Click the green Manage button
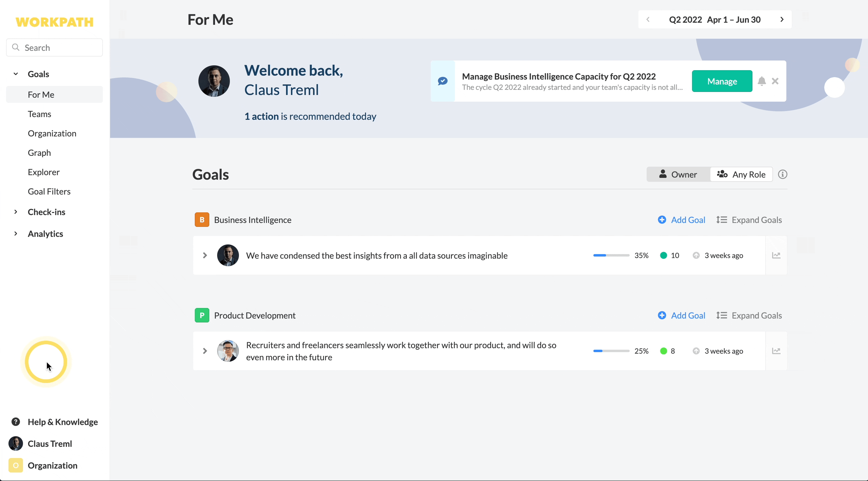The width and height of the screenshot is (868, 481). point(722,81)
